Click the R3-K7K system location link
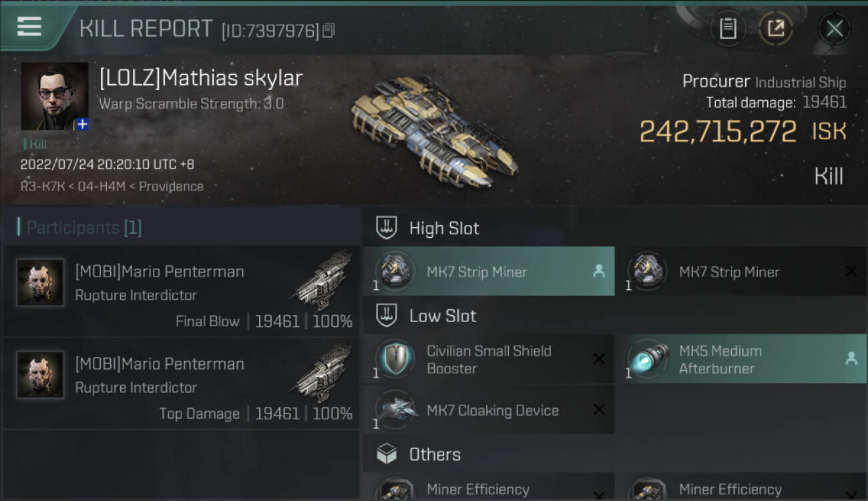 [x=43, y=186]
